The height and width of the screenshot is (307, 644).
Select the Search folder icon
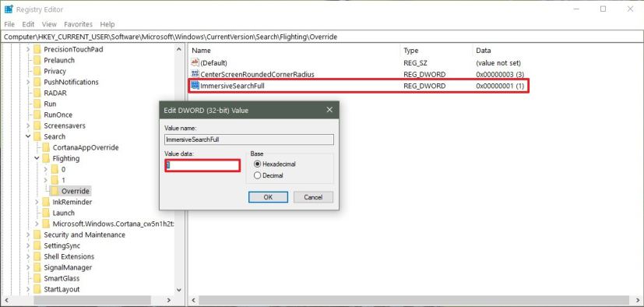(x=37, y=136)
